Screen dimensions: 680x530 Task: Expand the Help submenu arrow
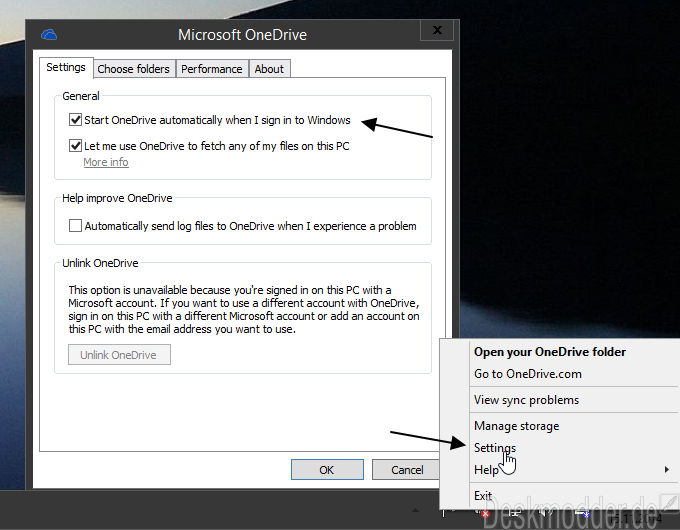[666, 470]
